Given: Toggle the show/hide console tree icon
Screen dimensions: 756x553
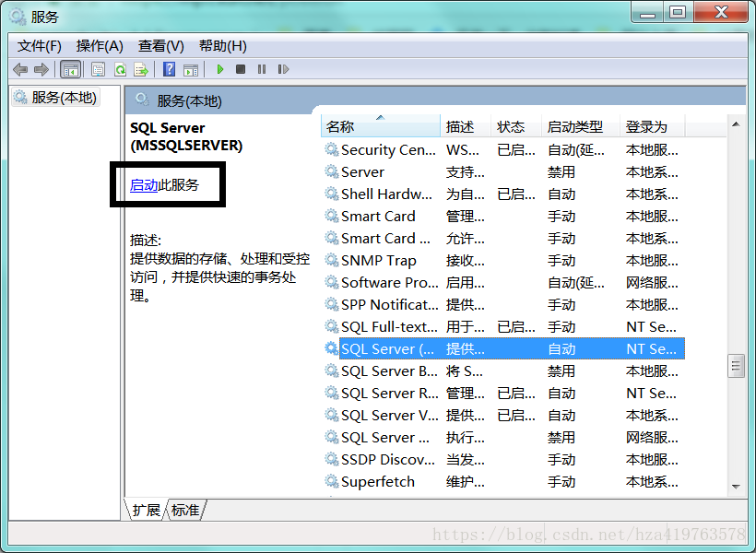Looking at the screenshot, I should tap(70, 69).
